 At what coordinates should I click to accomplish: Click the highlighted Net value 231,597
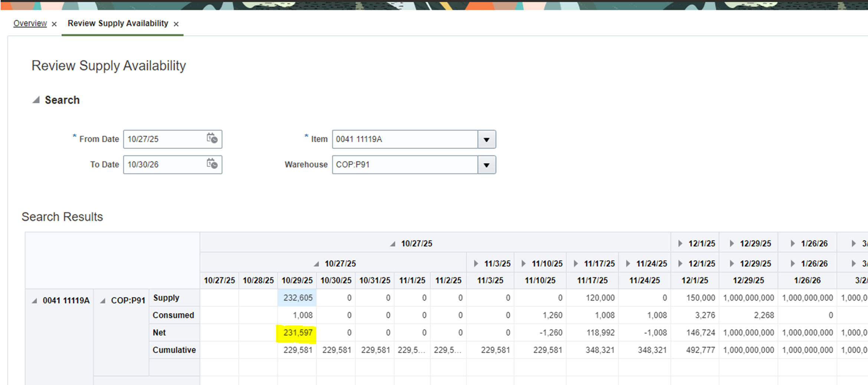(297, 333)
